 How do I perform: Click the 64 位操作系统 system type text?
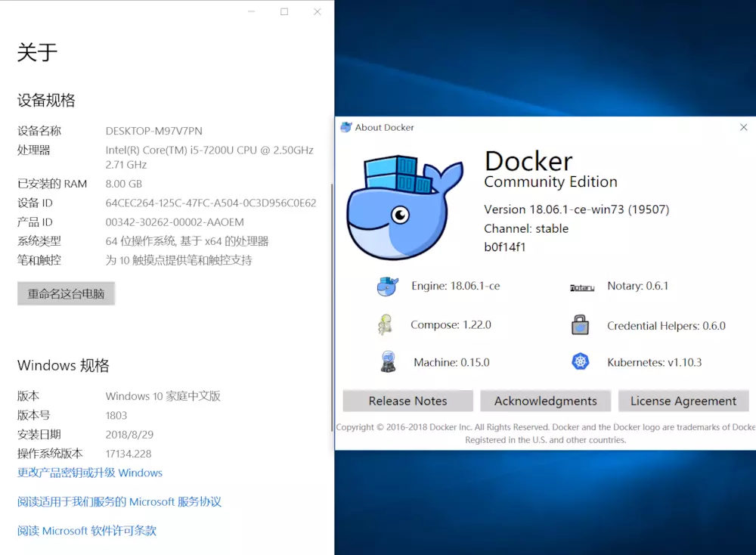coord(187,241)
